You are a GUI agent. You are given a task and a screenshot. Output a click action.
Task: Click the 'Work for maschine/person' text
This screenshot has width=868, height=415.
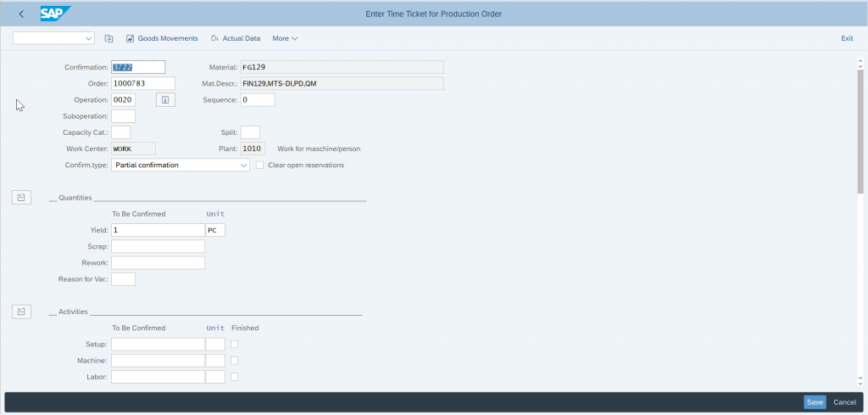click(319, 149)
